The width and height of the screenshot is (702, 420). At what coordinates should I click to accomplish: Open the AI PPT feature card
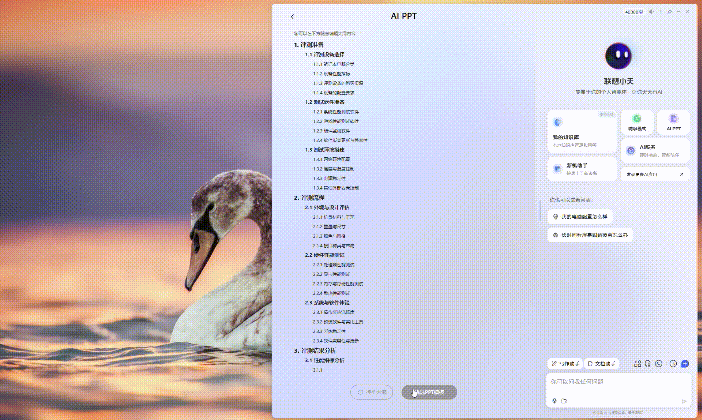(x=673, y=123)
